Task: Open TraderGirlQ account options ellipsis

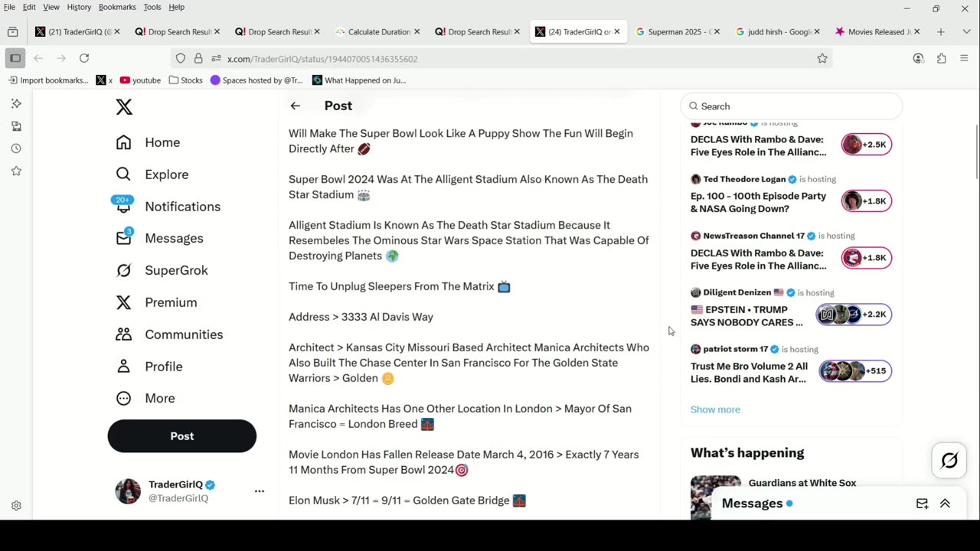Action: 260,491
